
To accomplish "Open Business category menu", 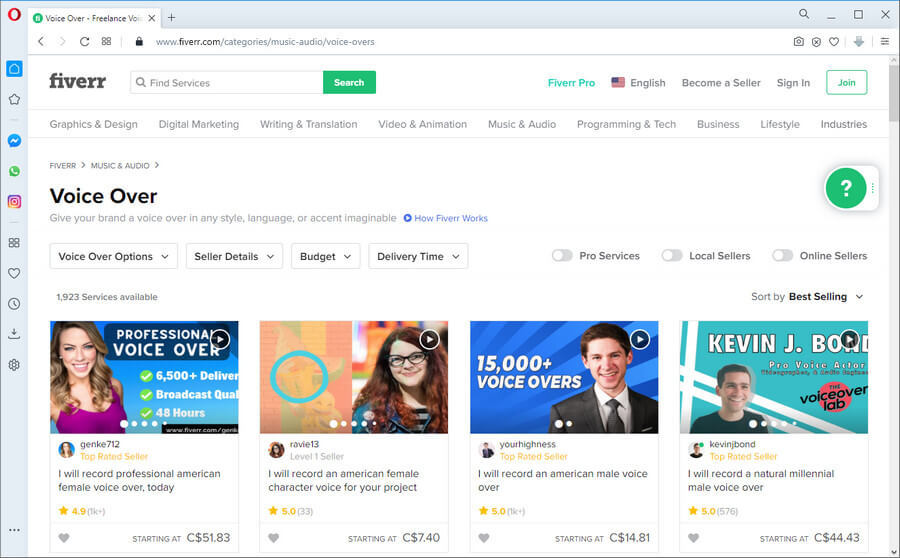I will point(718,124).
